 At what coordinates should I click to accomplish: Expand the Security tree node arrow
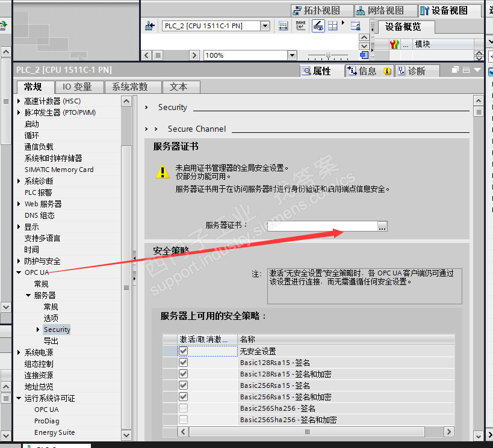38,330
